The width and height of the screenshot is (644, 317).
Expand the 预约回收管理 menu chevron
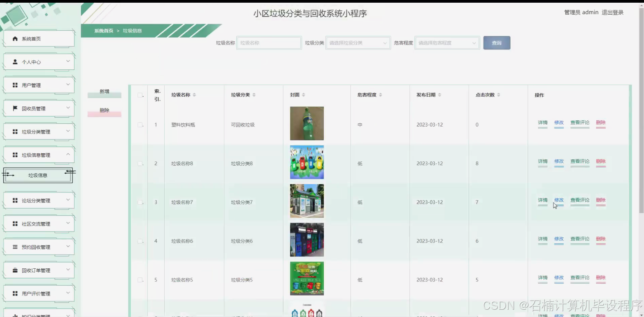68,246
